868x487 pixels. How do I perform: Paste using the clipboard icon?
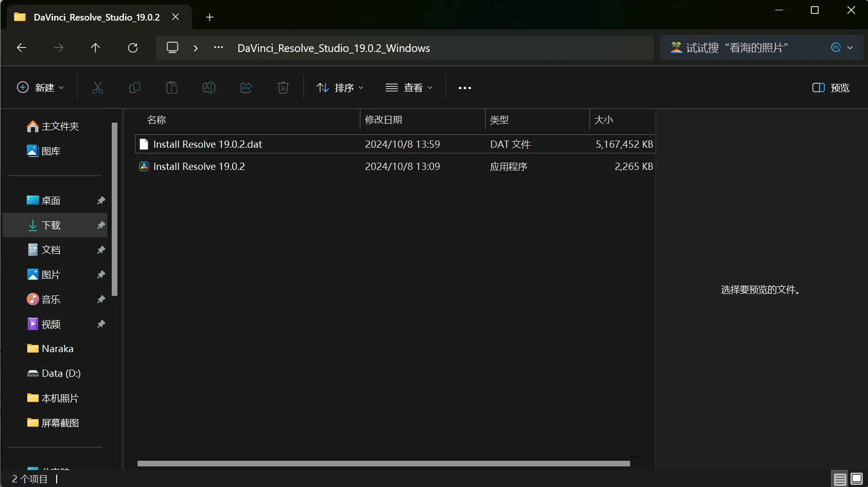pyautogui.click(x=171, y=88)
